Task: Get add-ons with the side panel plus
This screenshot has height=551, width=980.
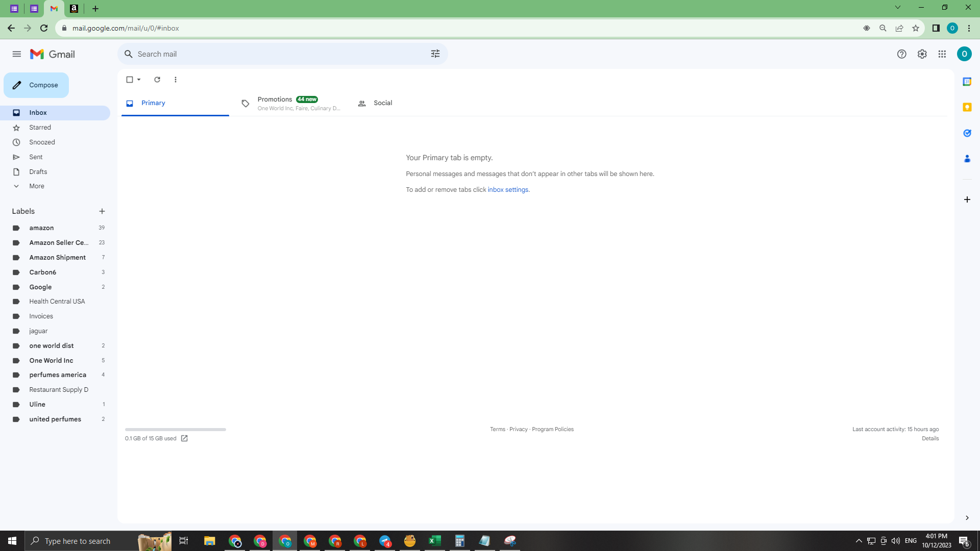Action: pyautogui.click(x=967, y=199)
